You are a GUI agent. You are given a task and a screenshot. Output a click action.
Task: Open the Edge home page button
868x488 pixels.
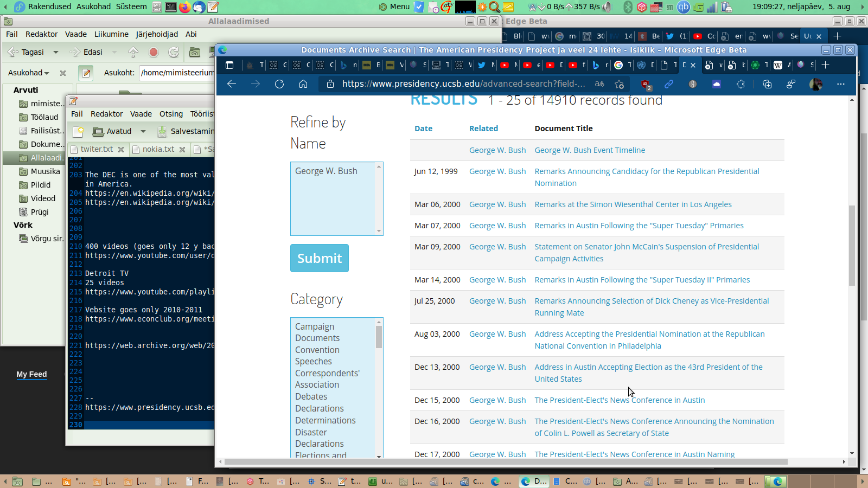303,84
